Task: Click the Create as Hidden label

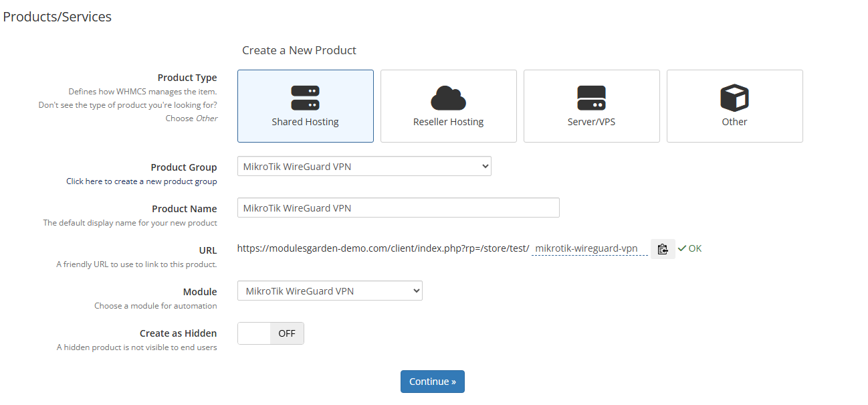Action: (179, 333)
